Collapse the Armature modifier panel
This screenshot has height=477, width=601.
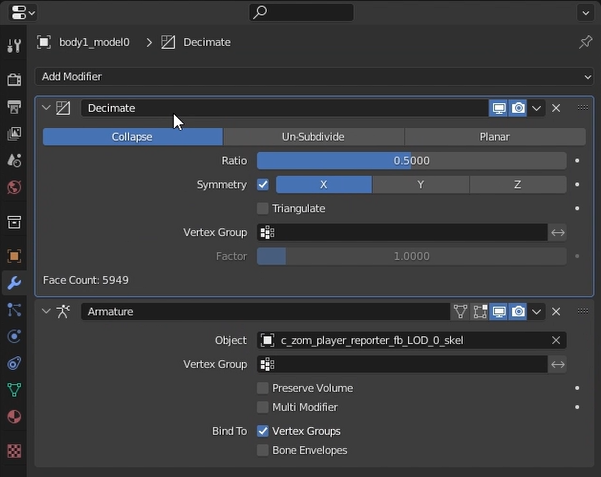tap(46, 312)
